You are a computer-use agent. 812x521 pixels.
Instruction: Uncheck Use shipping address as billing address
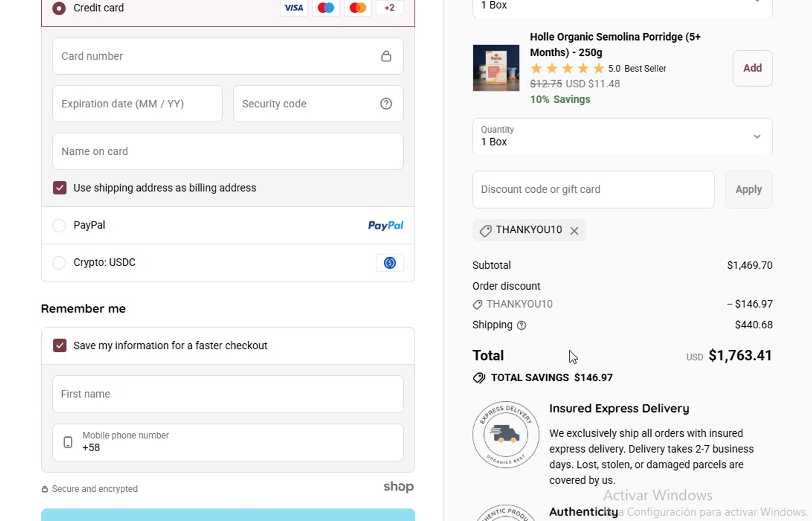(x=60, y=188)
